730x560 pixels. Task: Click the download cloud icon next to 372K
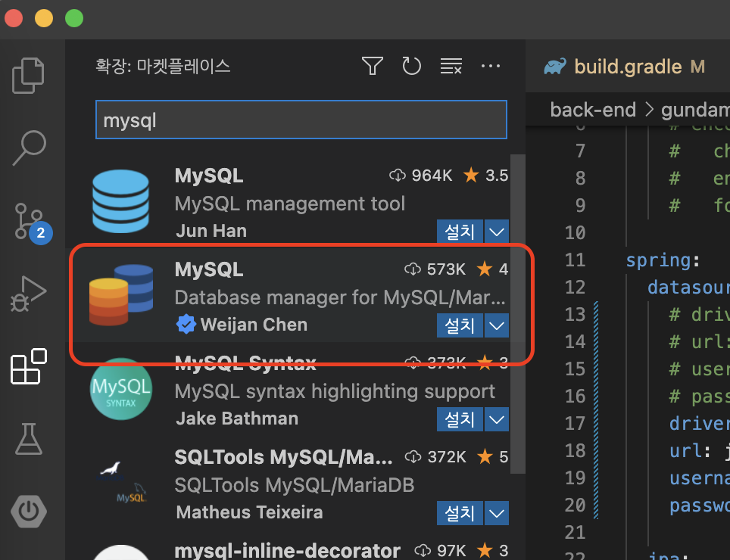(x=413, y=457)
